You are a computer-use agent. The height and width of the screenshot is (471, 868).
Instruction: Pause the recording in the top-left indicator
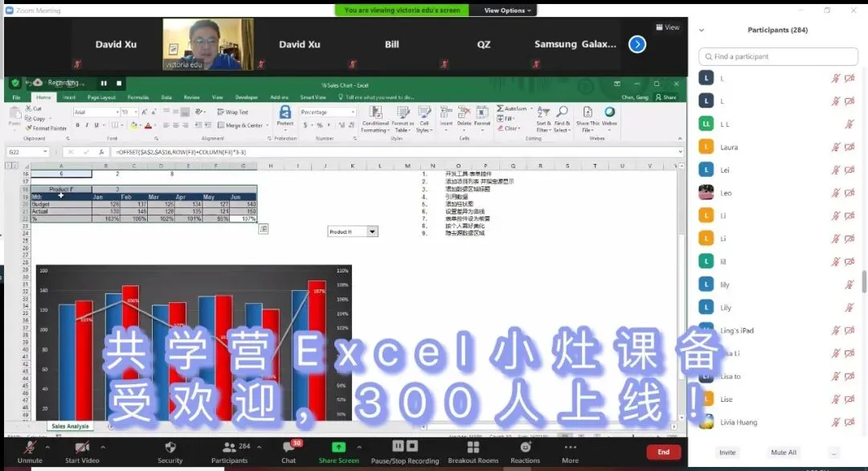click(x=104, y=83)
